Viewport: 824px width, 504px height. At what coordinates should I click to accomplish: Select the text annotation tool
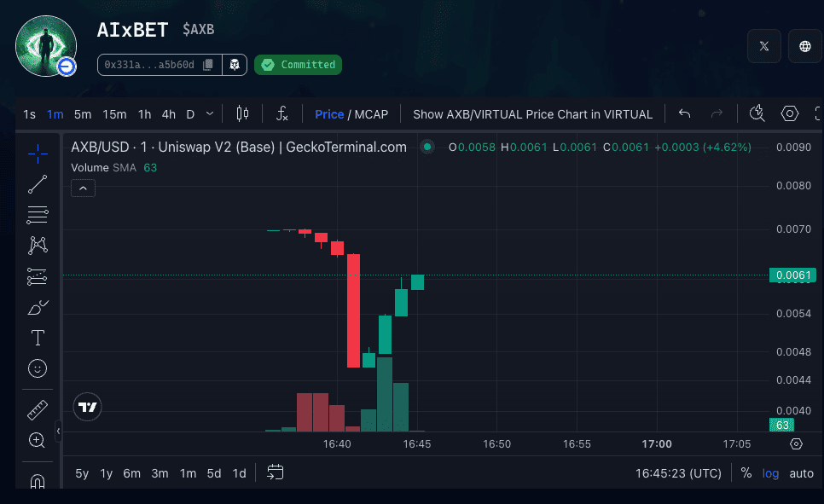(x=38, y=338)
